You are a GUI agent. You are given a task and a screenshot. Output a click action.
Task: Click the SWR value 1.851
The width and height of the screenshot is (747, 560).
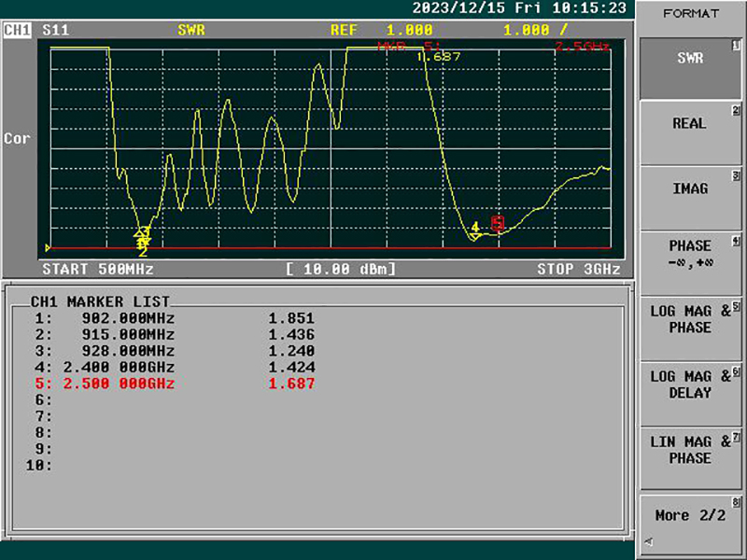[x=291, y=318]
